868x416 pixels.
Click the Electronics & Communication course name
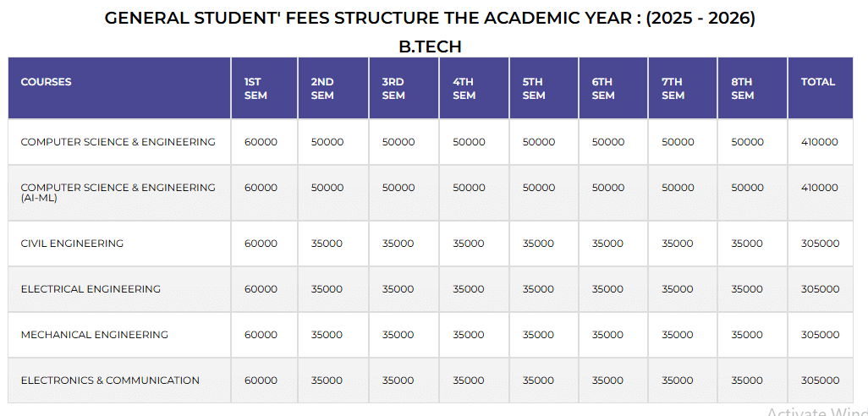point(110,380)
